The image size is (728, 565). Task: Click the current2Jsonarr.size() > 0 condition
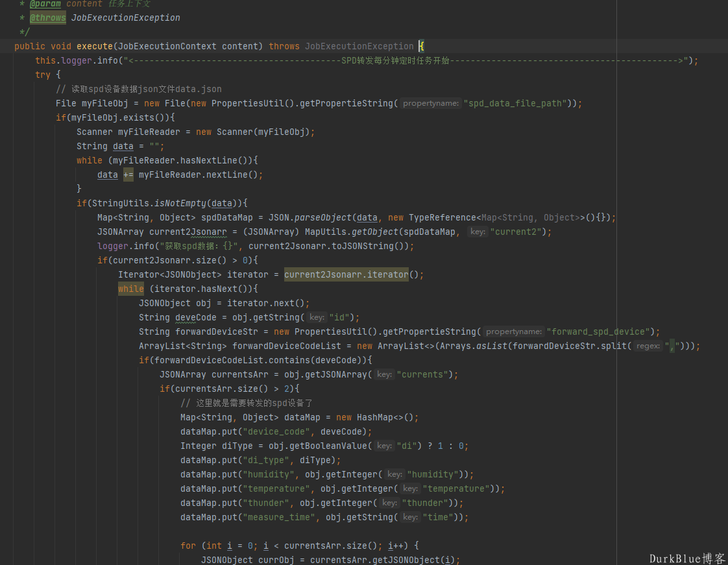[x=180, y=261]
